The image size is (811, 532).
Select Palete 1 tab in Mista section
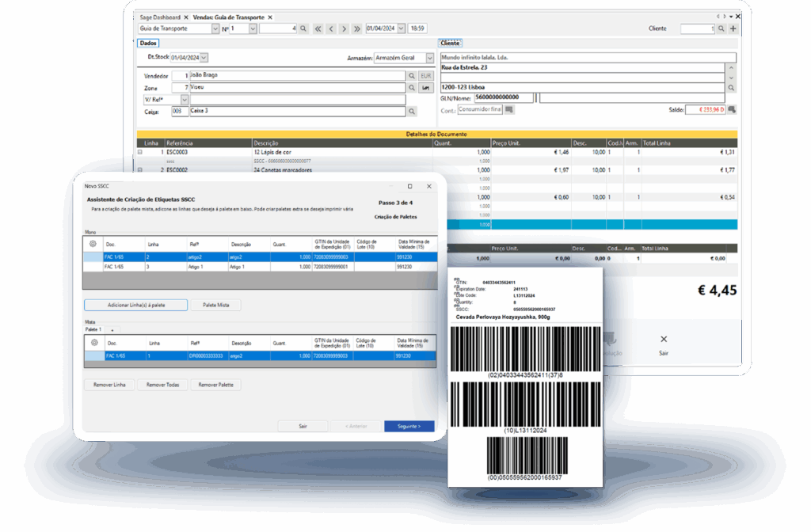[93, 329]
